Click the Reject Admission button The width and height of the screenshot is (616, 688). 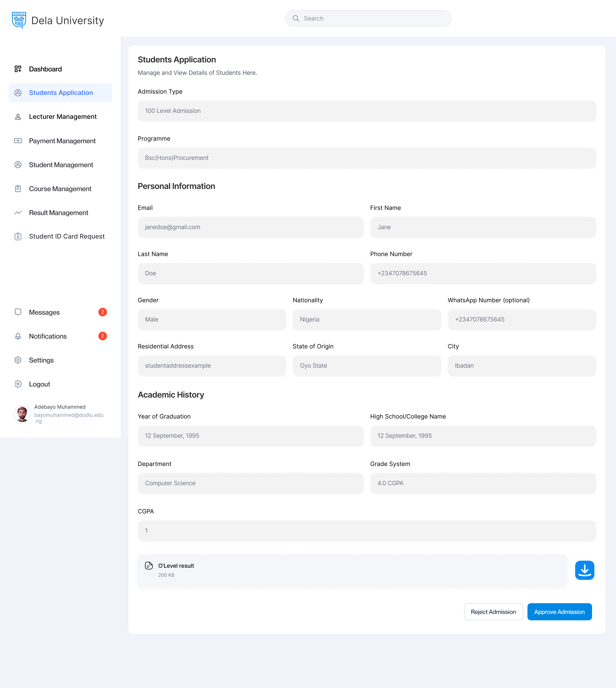coord(493,612)
